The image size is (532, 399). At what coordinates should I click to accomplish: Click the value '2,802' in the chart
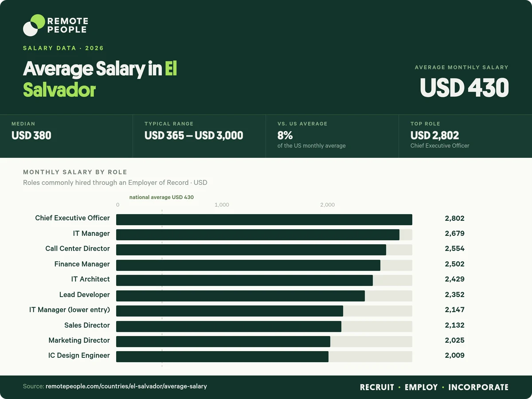(x=455, y=218)
